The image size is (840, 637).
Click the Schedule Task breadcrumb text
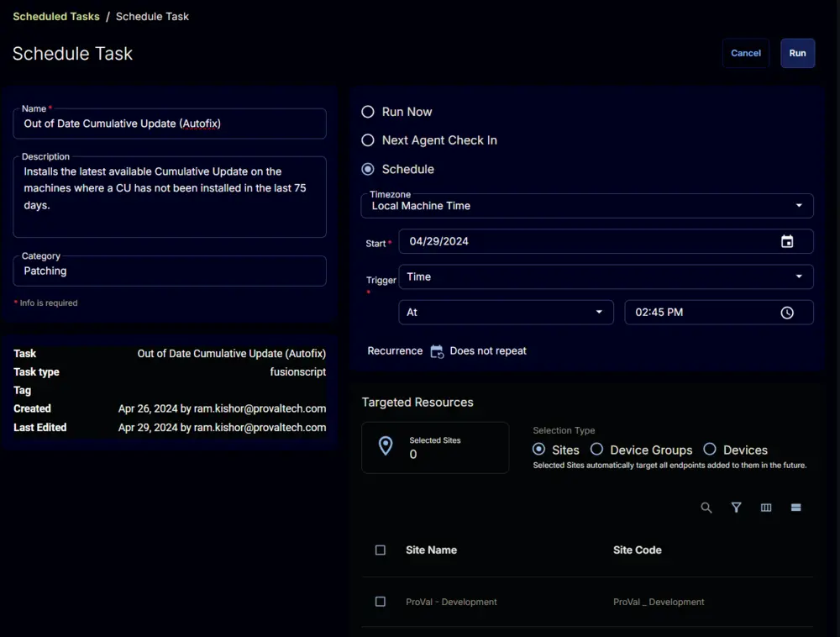tap(152, 17)
